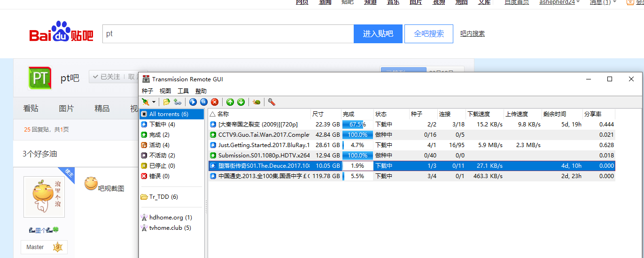This screenshot has width=644, height=258.
Task: Click the 全吧搜索 button
Action: pyautogui.click(x=429, y=34)
